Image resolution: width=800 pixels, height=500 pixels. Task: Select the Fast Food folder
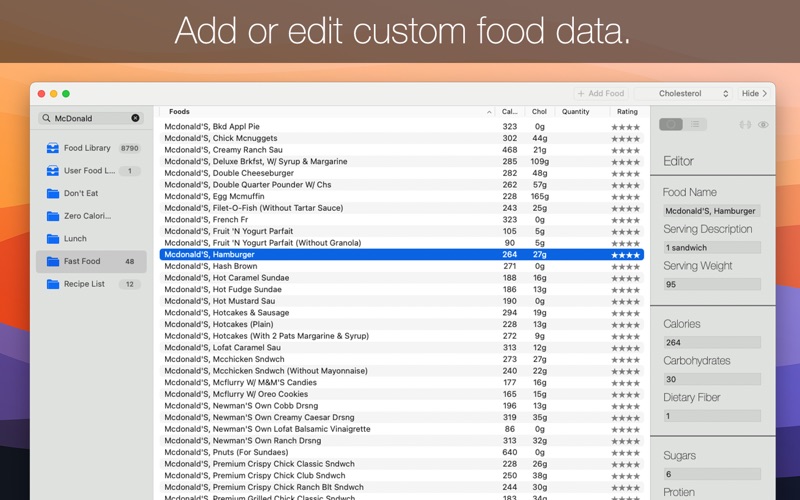91,261
